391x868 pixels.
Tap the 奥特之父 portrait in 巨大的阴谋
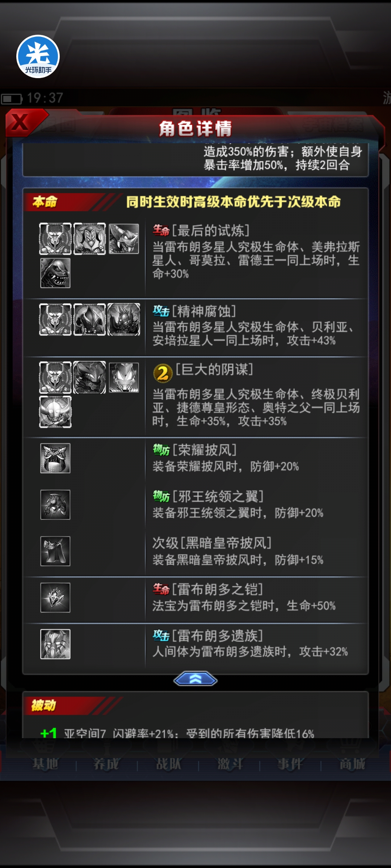(x=55, y=412)
